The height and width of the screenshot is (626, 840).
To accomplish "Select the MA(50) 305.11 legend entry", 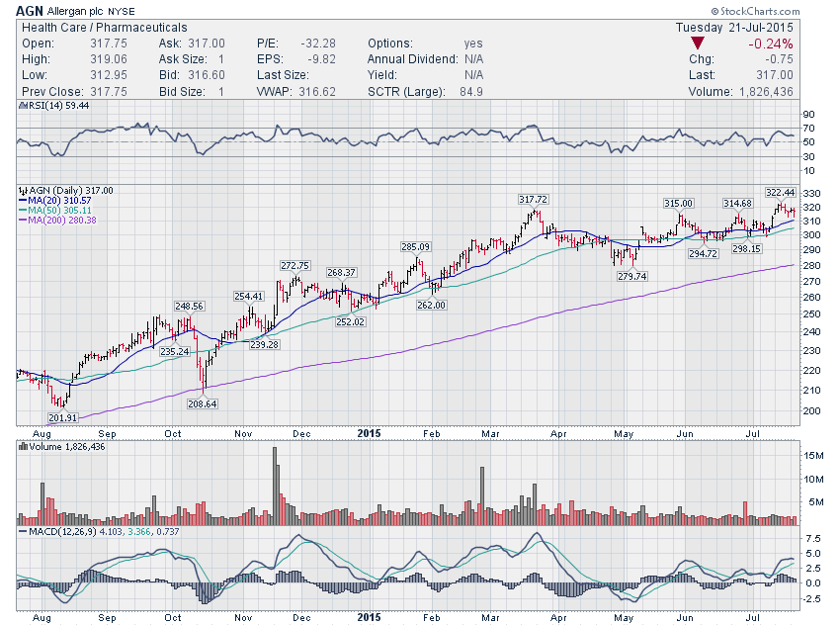I will (x=54, y=210).
